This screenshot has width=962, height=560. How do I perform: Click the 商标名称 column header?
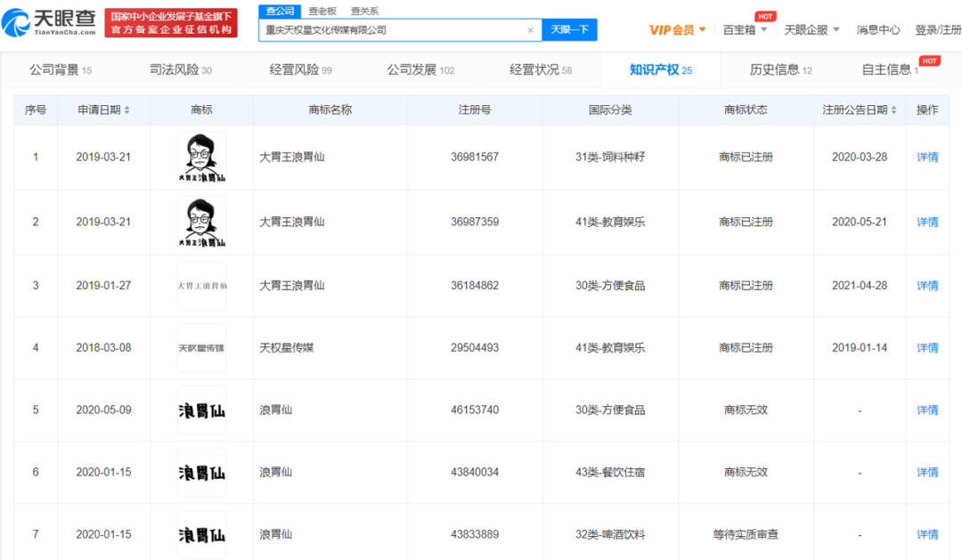pyautogui.click(x=330, y=110)
